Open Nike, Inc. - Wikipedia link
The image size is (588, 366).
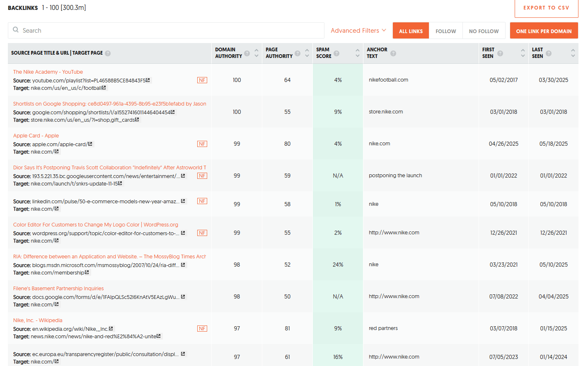[38, 320]
